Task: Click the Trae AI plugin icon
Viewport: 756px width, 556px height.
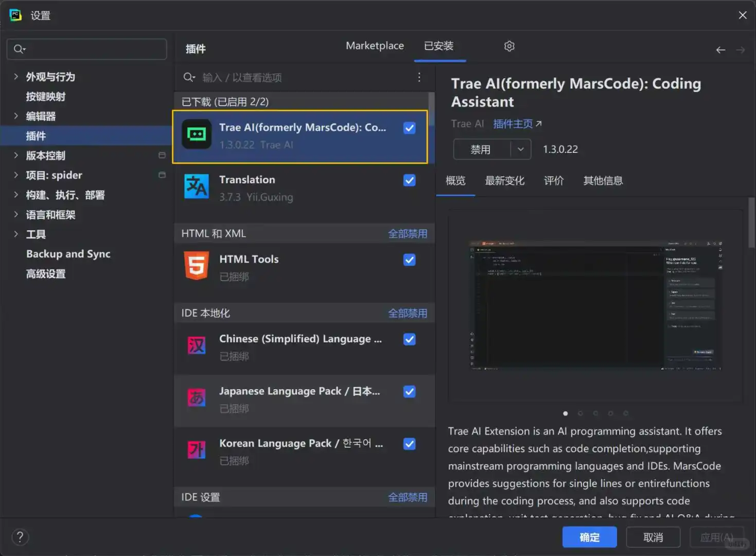Action: pos(197,134)
